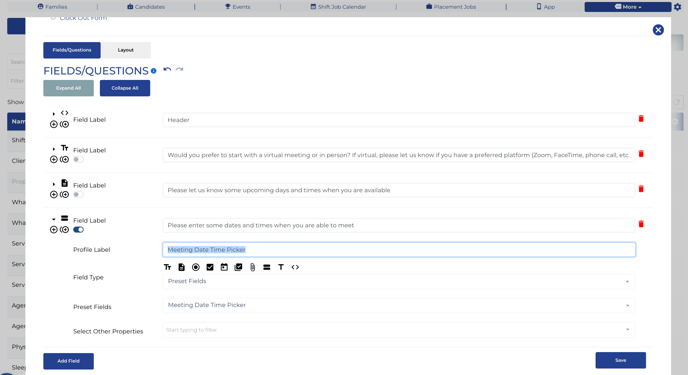Delete the Header field with red trash

(641, 119)
